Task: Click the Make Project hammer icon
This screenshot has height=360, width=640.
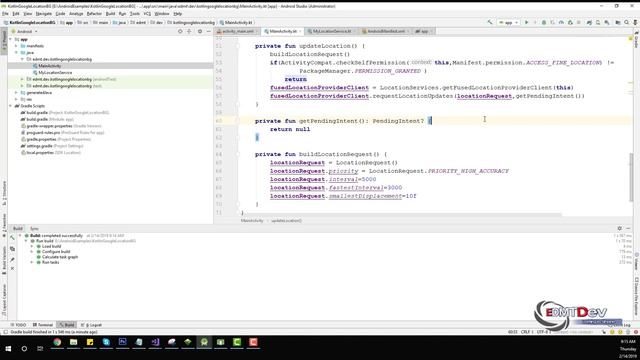Action: pyautogui.click(x=490, y=22)
